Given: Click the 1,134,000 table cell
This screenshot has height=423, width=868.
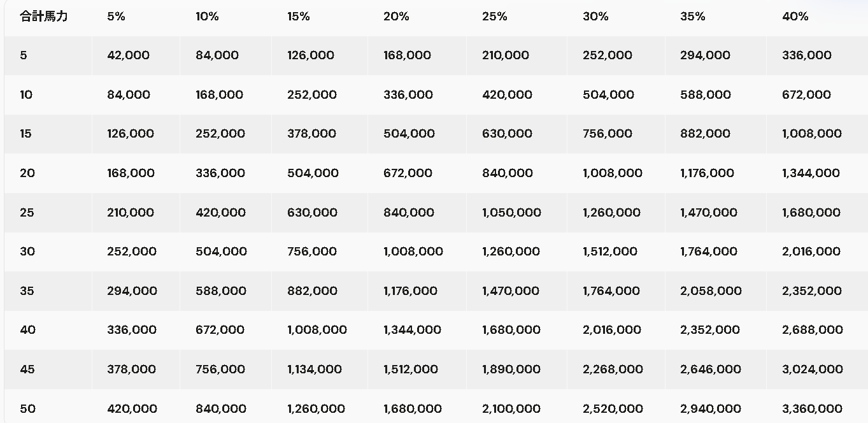Looking at the screenshot, I should 315,369.
